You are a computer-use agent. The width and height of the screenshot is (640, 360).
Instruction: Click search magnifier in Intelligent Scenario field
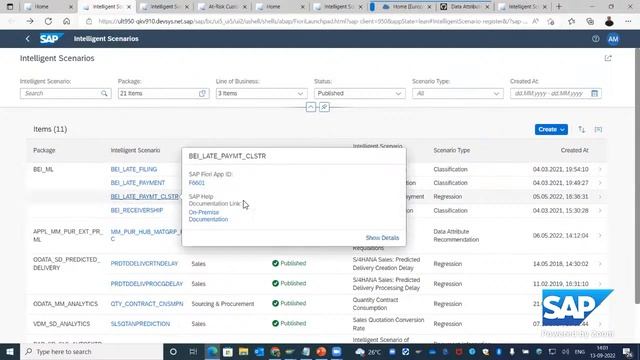pos(104,93)
